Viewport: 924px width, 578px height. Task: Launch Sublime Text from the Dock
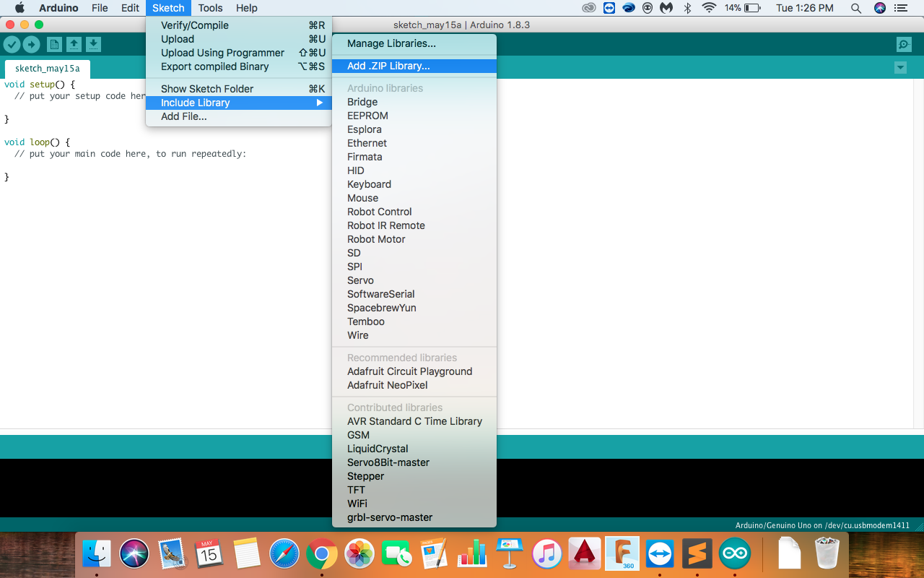(x=697, y=554)
